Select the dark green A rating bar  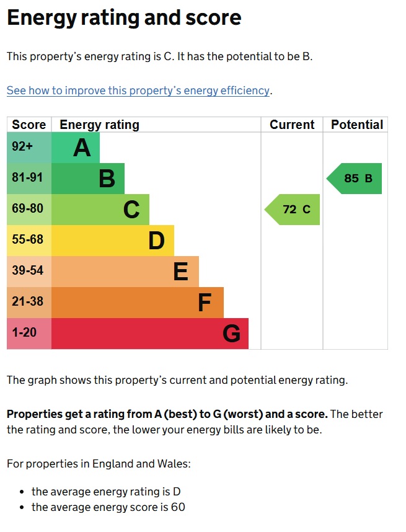[76, 148]
